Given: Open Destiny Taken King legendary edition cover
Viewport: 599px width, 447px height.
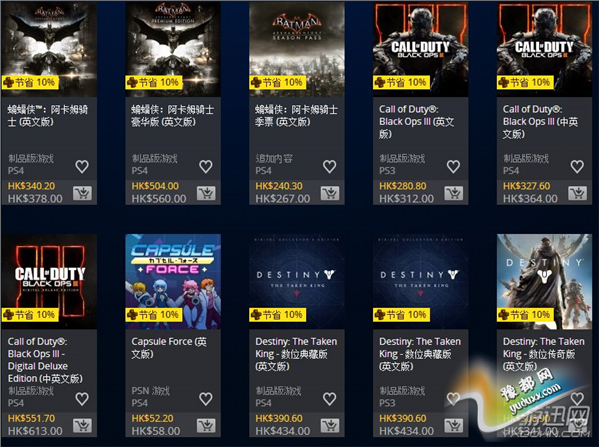Looking at the screenshot, I should (x=544, y=282).
